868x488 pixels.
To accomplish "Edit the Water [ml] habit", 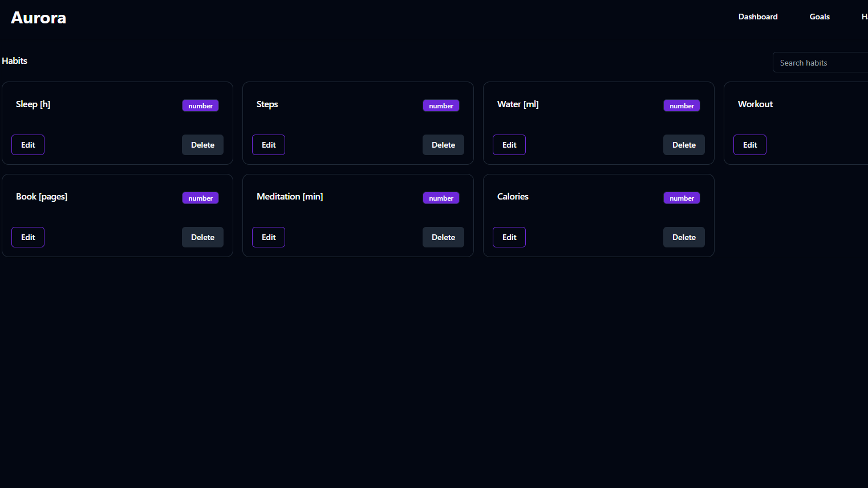I will [x=509, y=144].
